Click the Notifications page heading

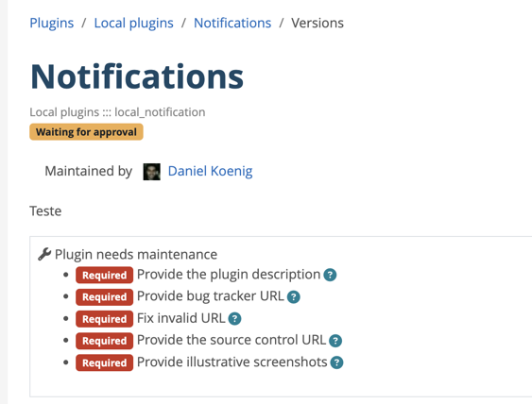point(137,76)
